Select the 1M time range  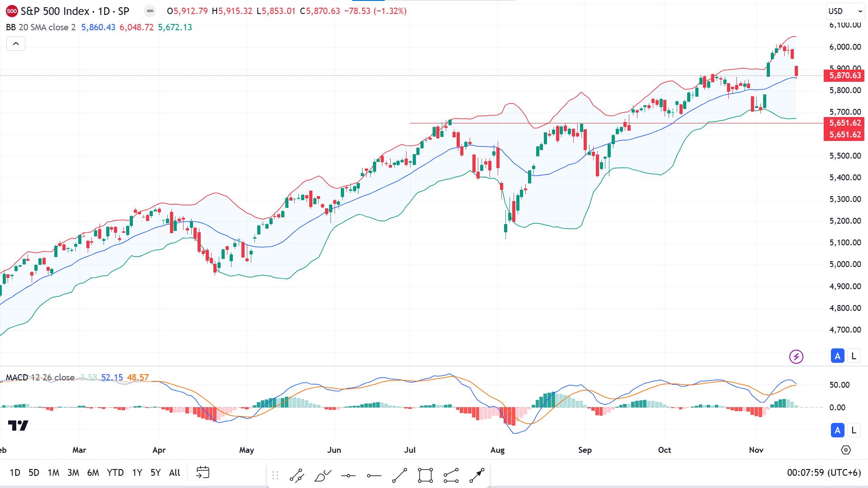53,473
